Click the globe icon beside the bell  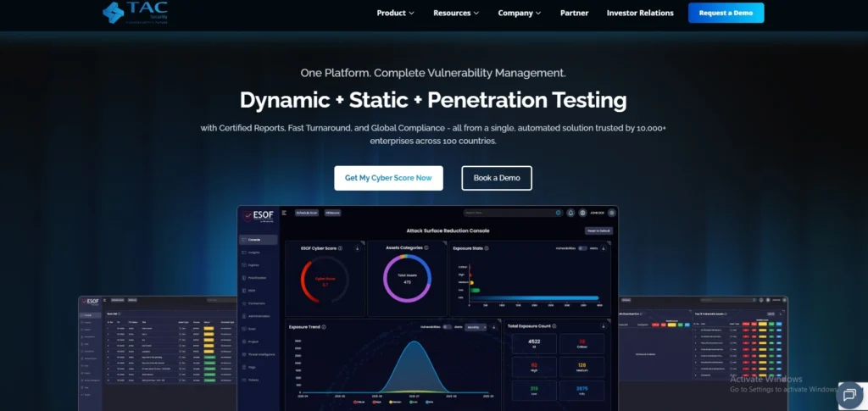coord(582,213)
